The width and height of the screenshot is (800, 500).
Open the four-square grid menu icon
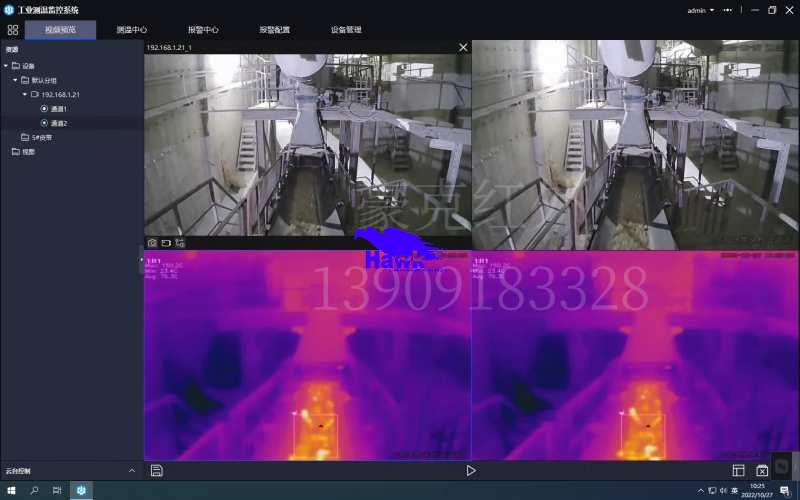coord(13,30)
